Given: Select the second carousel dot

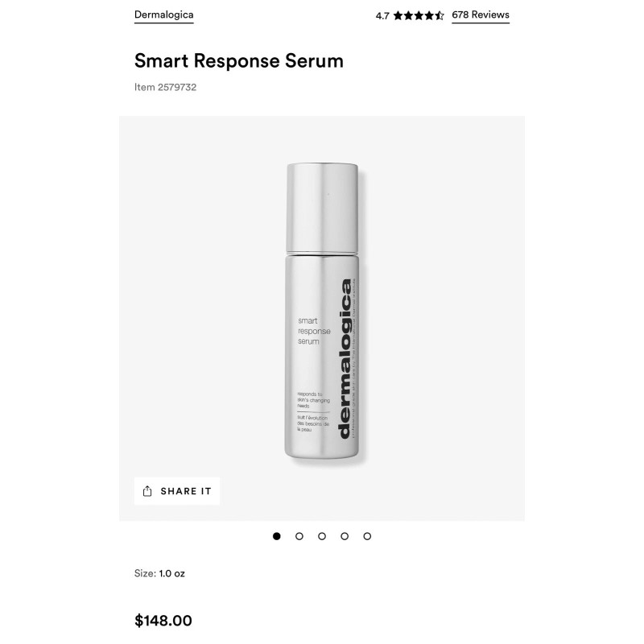Looking at the screenshot, I should click(x=299, y=536).
